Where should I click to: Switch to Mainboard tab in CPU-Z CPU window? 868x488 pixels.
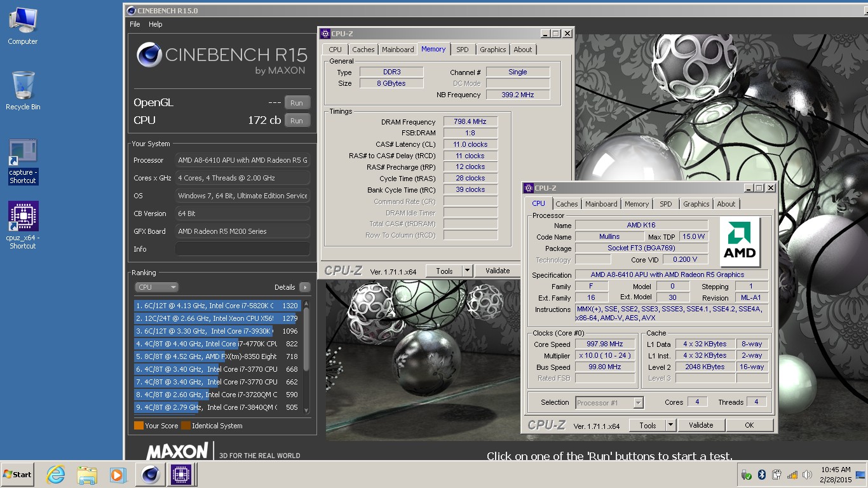(x=601, y=204)
